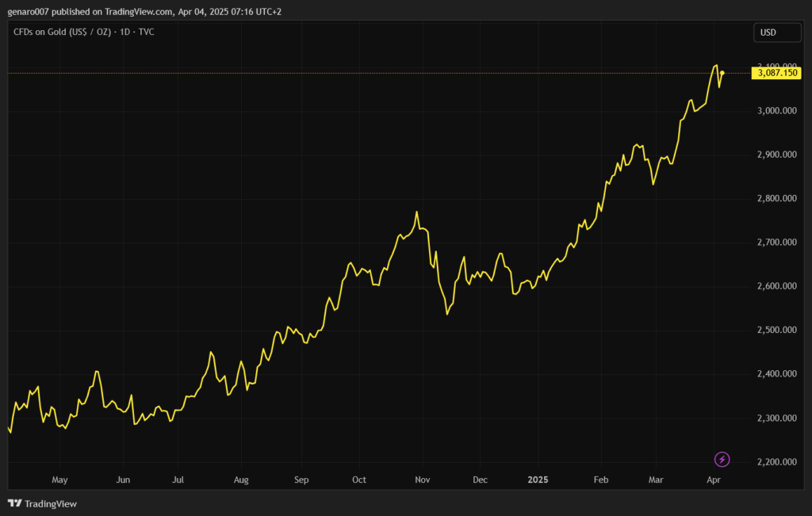Click the Nov time axis label

(x=423, y=480)
